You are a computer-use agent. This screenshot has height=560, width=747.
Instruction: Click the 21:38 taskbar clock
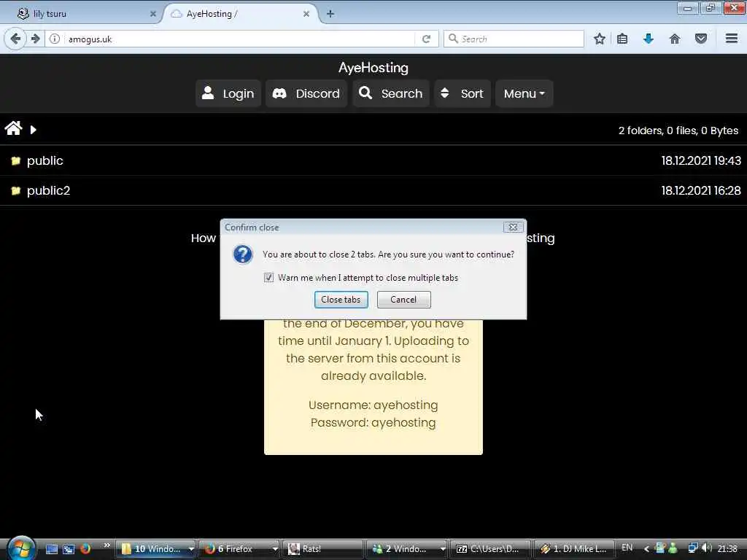pos(727,549)
